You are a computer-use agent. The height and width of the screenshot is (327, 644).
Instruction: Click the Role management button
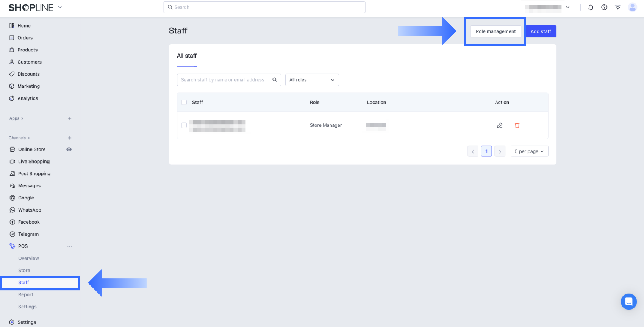pyautogui.click(x=496, y=31)
